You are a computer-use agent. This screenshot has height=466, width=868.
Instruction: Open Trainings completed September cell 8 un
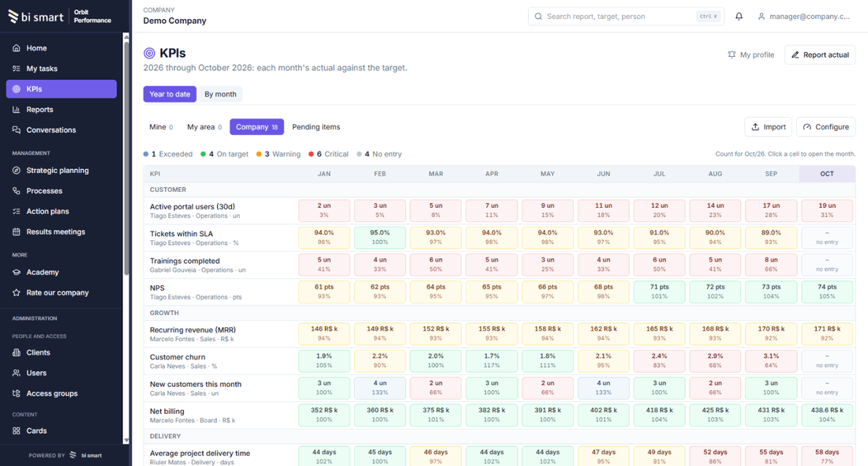coord(771,265)
